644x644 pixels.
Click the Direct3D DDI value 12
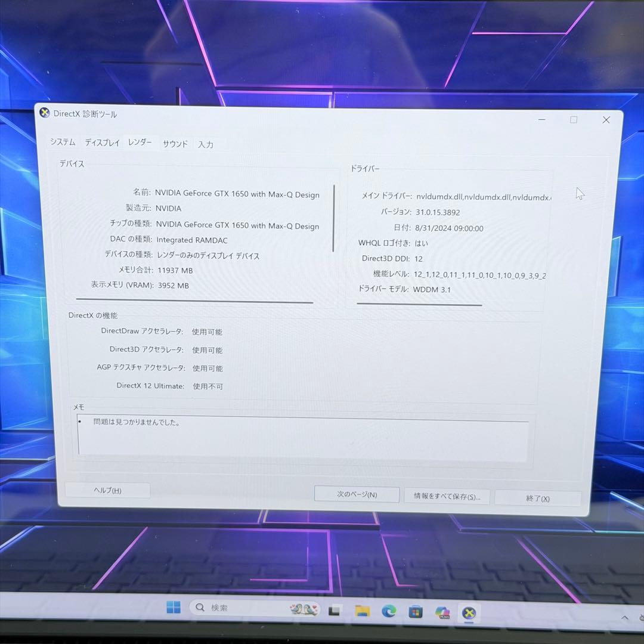coord(419,259)
